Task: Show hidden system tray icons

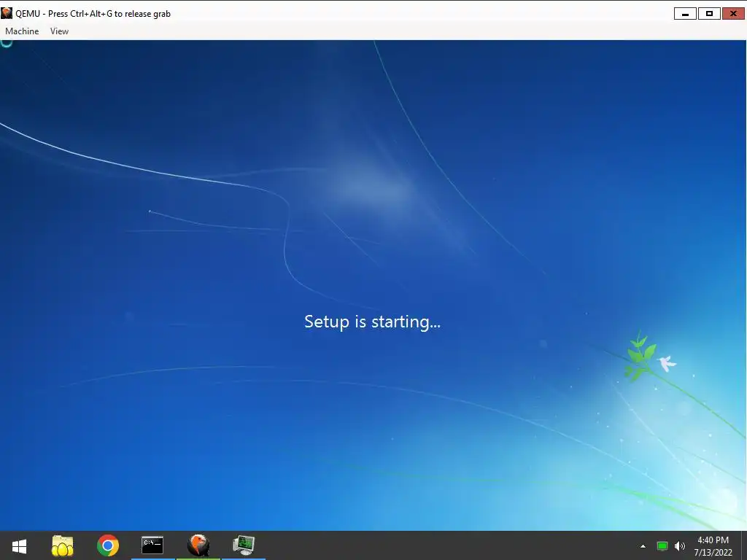Action: 643,546
